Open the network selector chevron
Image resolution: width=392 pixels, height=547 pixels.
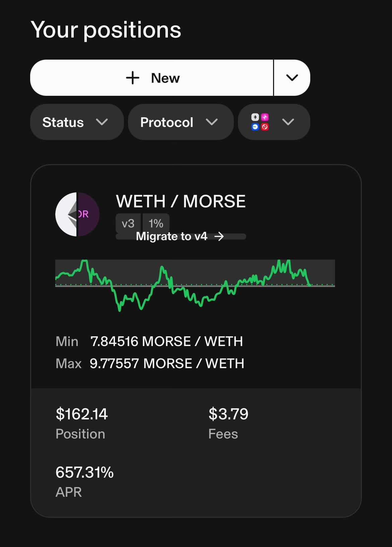click(x=288, y=122)
